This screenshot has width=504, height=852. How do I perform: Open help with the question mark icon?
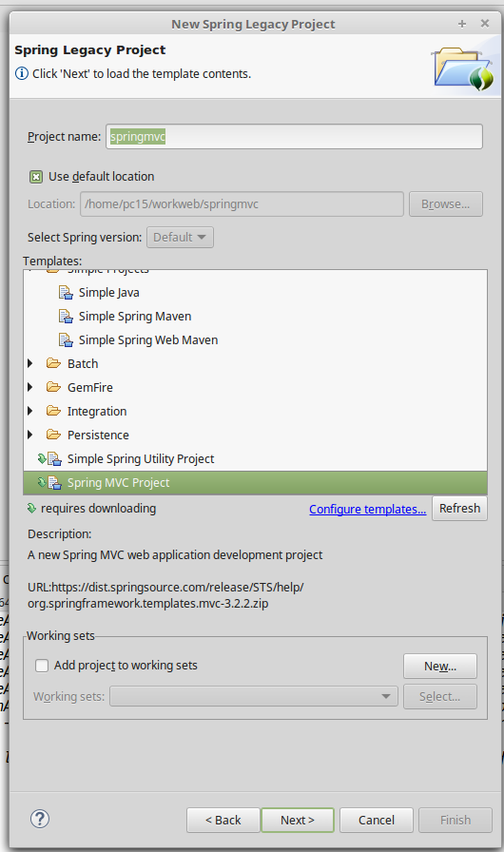40,819
